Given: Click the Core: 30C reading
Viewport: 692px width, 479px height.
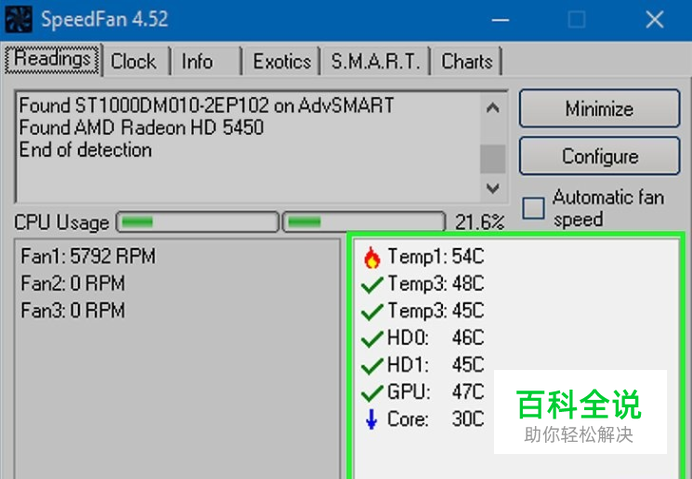Looking at the screenshot, I should (x=436, y=419).
